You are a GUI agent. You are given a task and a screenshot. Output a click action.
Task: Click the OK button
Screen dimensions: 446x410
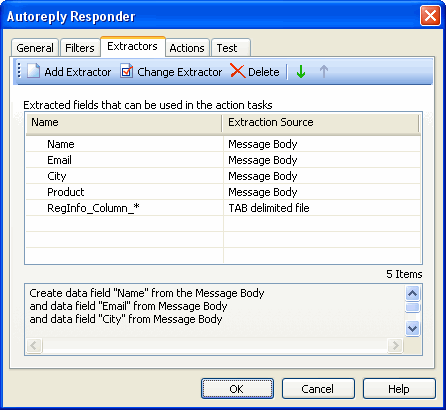(237, 389)
